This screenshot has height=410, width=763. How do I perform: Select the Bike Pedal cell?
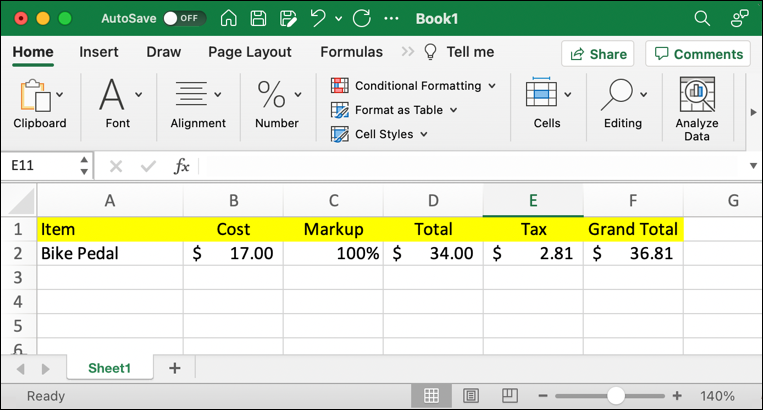click(110, 253)
